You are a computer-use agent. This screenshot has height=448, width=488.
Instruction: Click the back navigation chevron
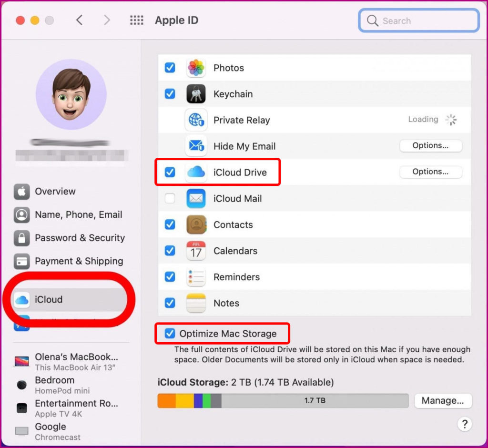pyautogui.click(x=79, y=20)
